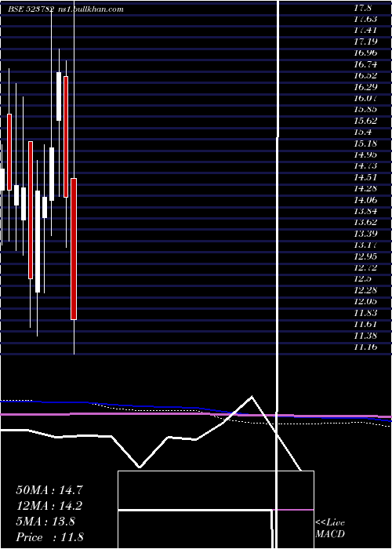Click the BSE stock code label
Image resolution: width=392 pixels, height=549 pixels.
31,9
